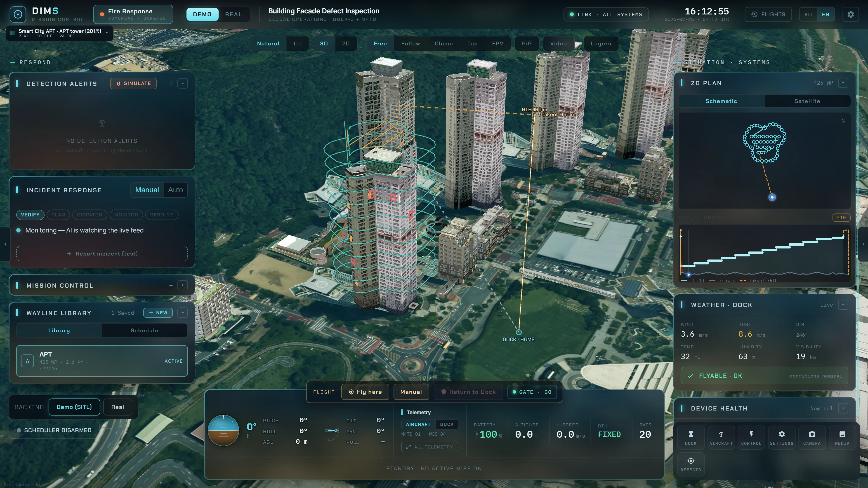Image resolution: width=868 pixels, height=488 pixels.
Task: Click the VERIFY stage pill
Action: (30, 215)
